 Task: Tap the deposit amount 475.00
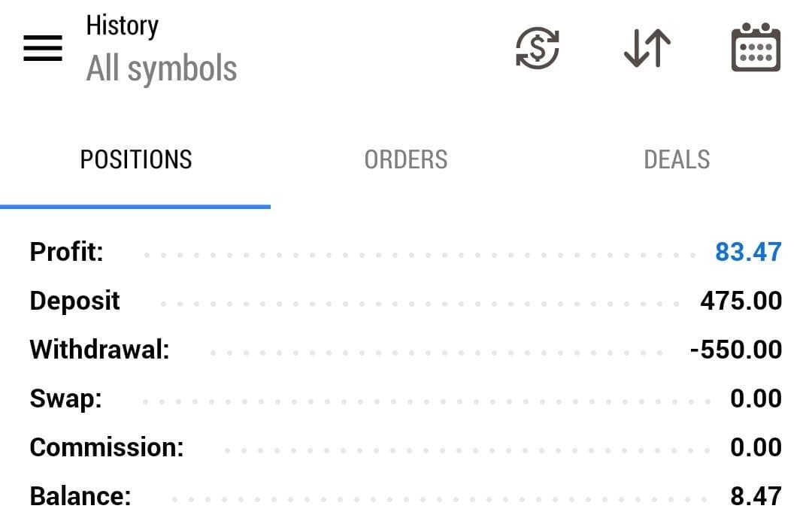tap(741, 301)
